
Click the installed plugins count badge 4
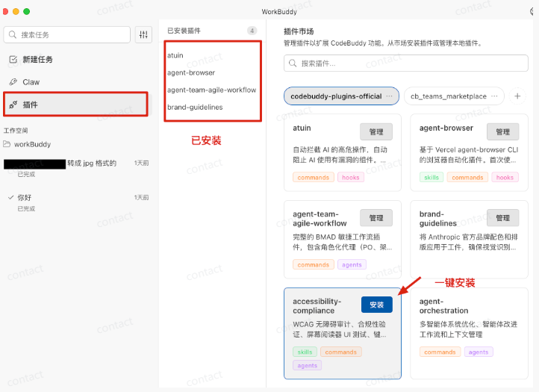(252, 31)
